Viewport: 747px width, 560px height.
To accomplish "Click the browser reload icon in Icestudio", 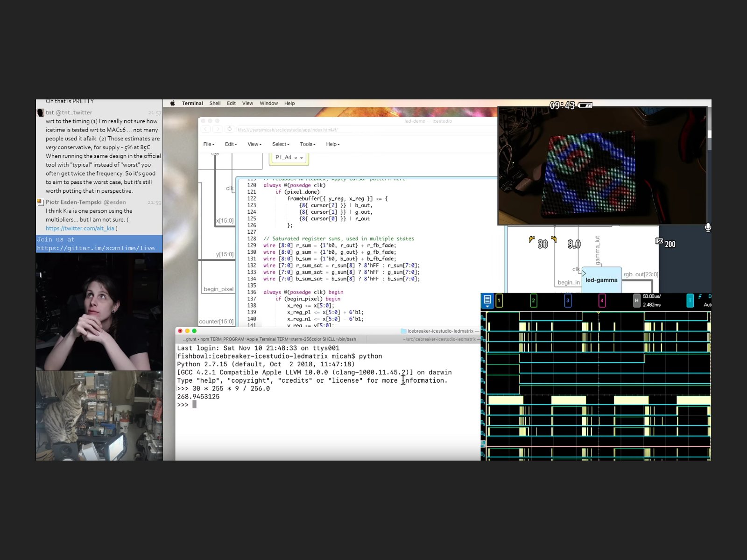I will pyautogui.click(x=229, y=129).
